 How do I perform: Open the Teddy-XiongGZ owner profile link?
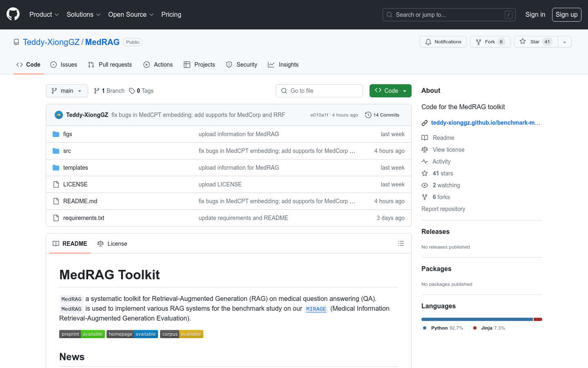[51, 42]
